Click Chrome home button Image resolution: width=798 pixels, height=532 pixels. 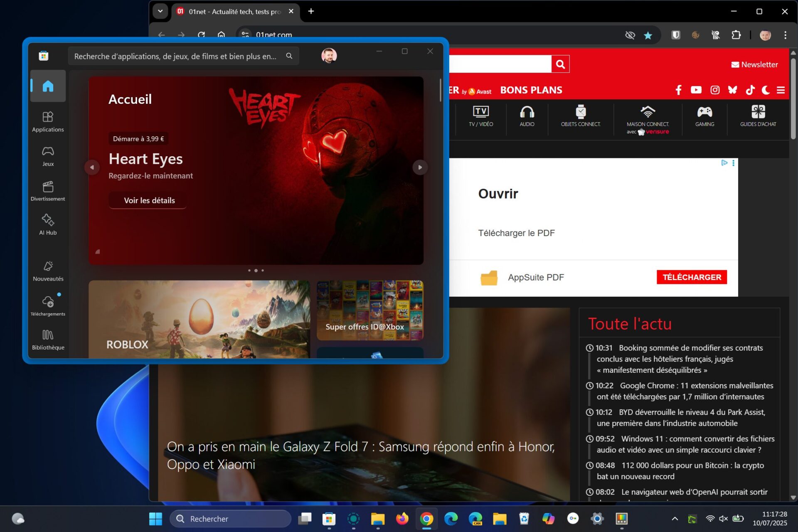(221, 35)
